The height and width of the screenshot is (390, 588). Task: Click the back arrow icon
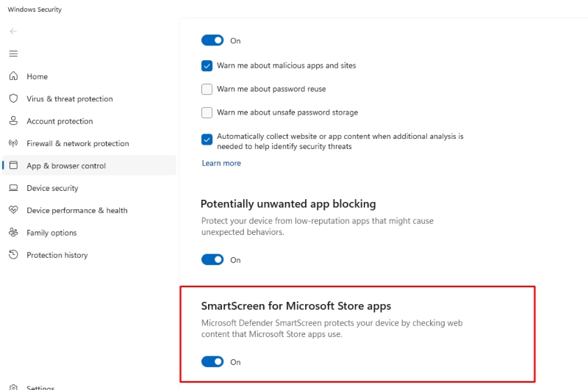pos(13,31)
